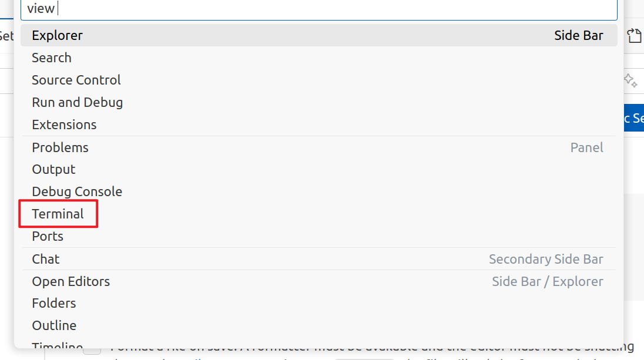Select Explorer in the view list
The image size is (644, 360).
coord(318,35)
